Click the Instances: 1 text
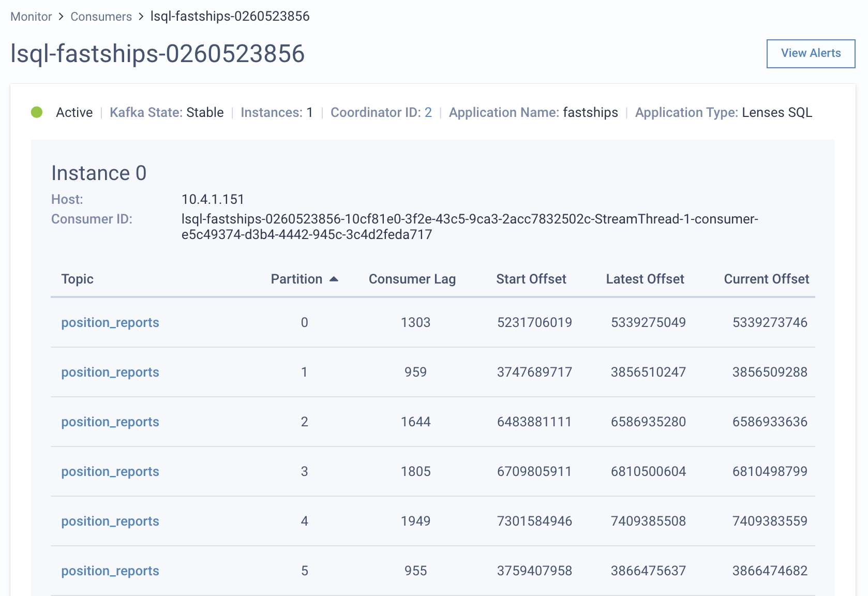This screenshot has width=868, height=596. click(277, 112)
